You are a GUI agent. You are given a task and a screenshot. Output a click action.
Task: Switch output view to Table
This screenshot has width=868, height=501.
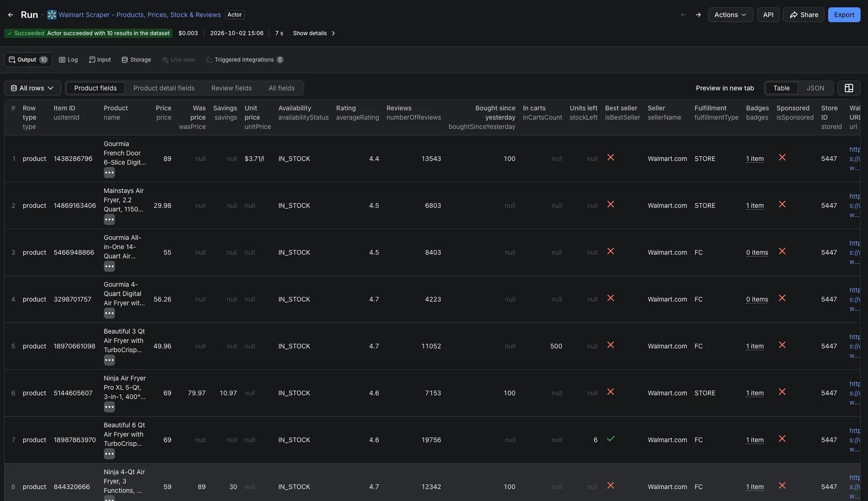[x=781, y=88]
